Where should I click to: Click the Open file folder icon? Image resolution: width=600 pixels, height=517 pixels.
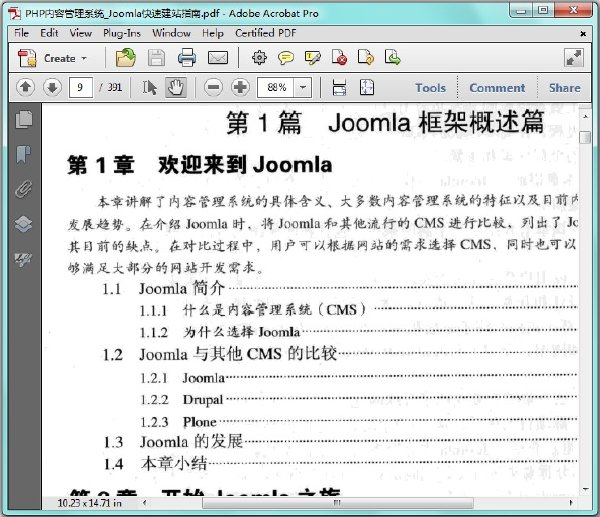click(126, 58)
